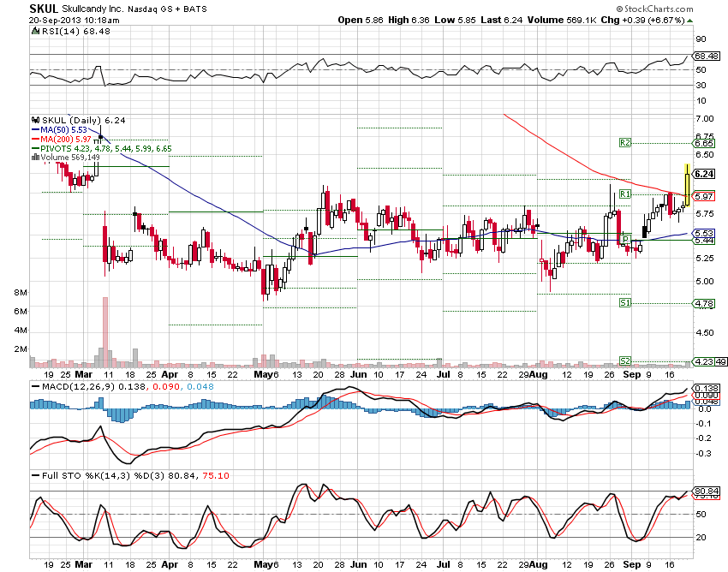The width and height of the screenshot is (728, 572).
Task: Click the red 5.97 MA(200) price tag
Action: [x=704, y=196]
